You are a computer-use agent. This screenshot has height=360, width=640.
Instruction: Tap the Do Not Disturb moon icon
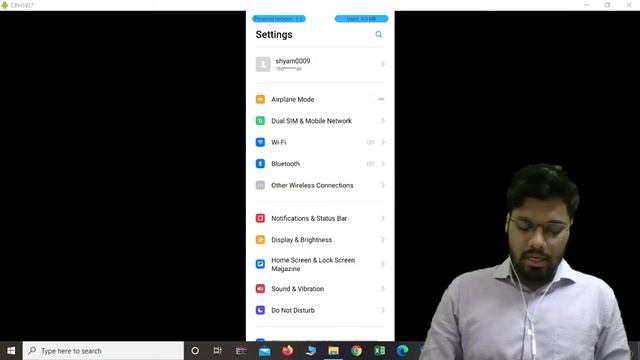(260, 310)
